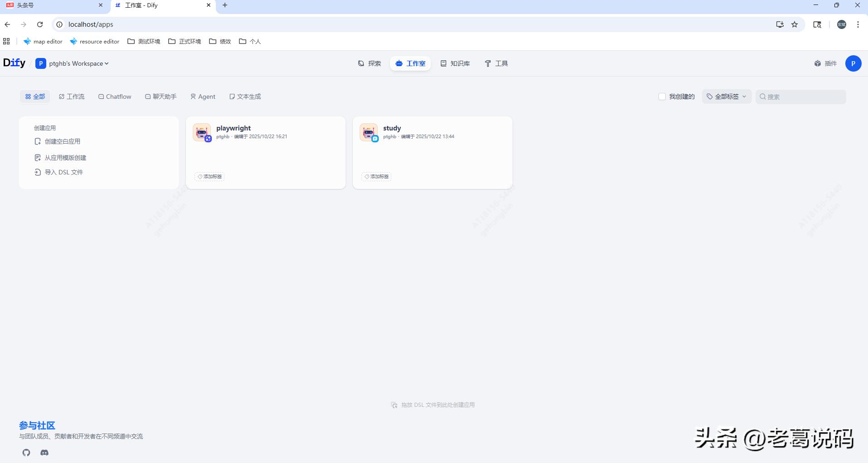
Task: Open the 个人 bookmark folder
Action: click(250, 41)
